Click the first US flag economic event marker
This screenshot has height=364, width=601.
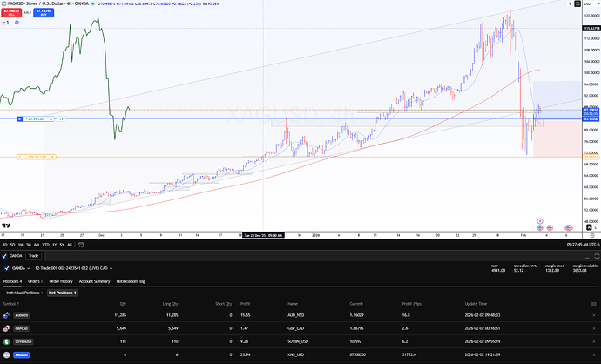tap(540, 228)
